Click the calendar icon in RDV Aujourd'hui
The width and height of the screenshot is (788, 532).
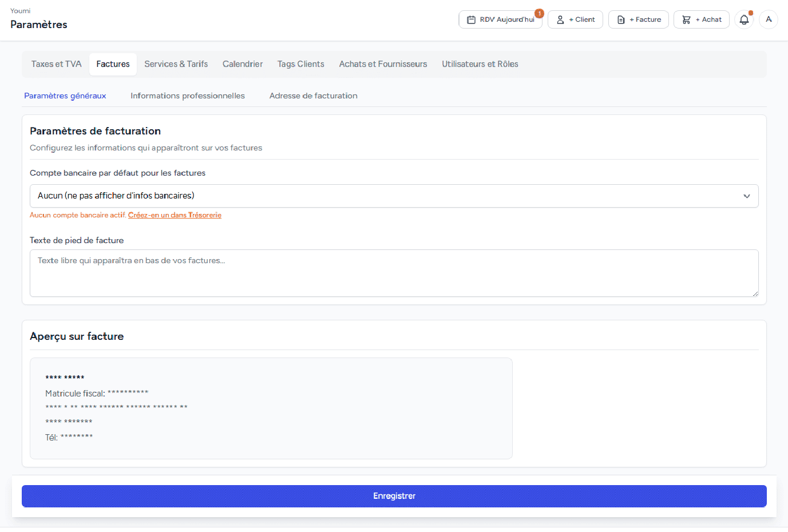471,19
